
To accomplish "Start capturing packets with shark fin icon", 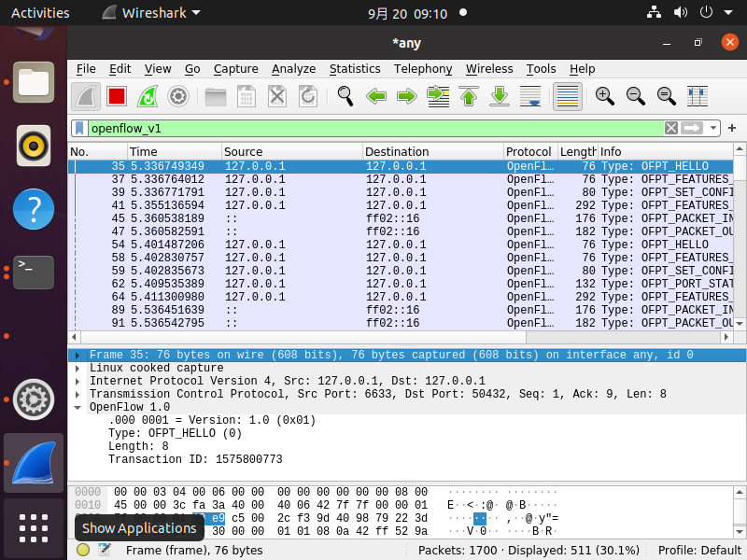I will click(86, 97).
